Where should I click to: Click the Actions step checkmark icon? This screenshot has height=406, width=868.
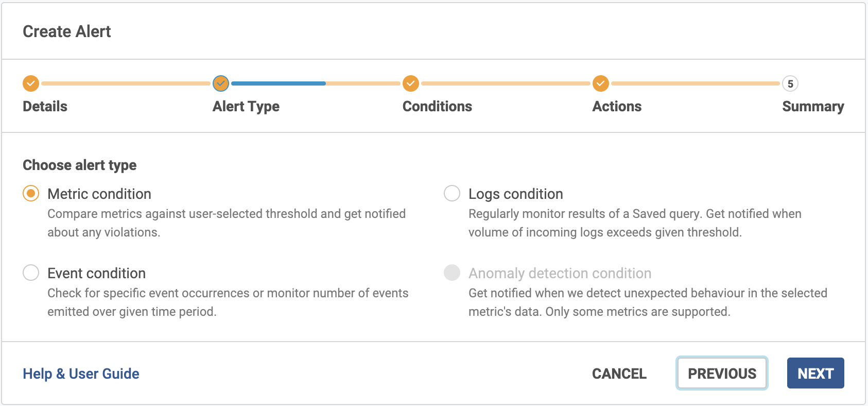click(600, 83)
